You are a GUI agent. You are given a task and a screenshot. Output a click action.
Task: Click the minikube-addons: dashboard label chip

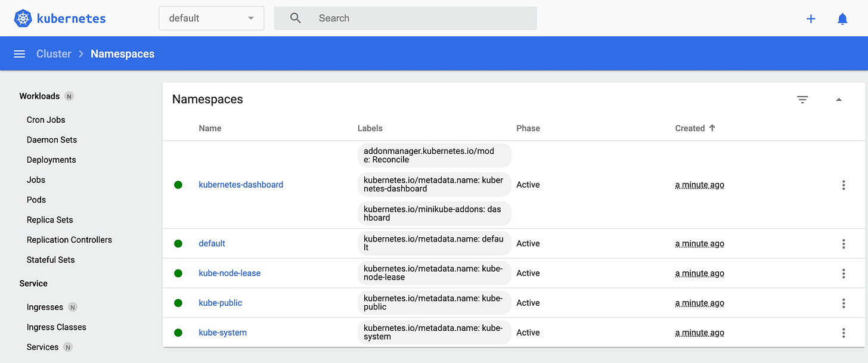(435, 213)
